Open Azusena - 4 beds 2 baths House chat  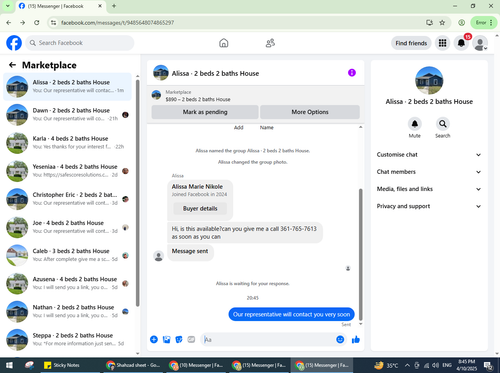click(x=68, y=283)
